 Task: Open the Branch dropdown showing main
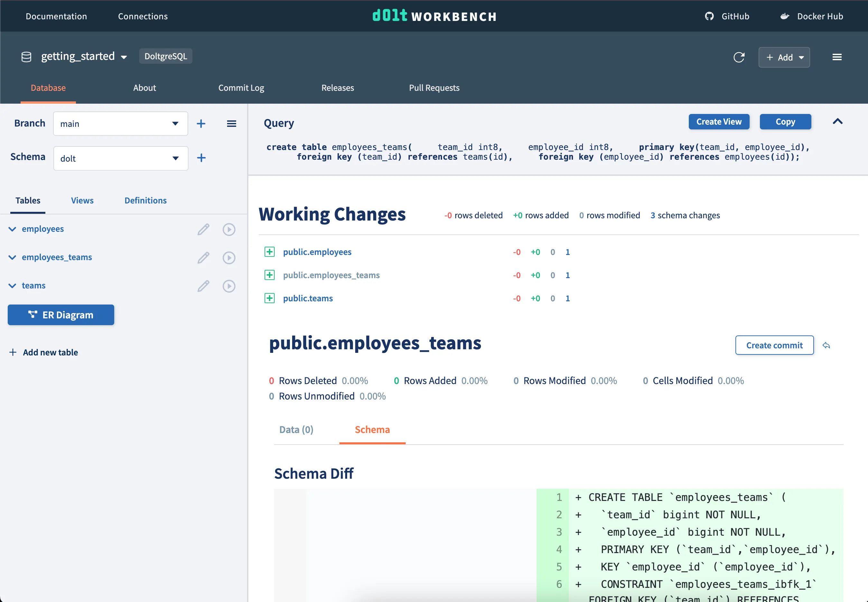(121, 124)
